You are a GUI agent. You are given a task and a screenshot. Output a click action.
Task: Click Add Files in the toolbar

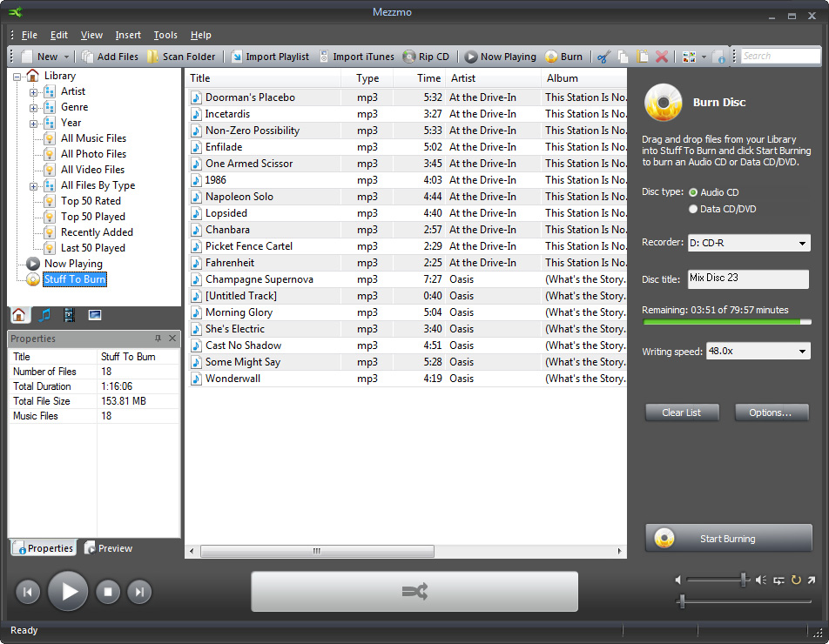click(110, 57)
